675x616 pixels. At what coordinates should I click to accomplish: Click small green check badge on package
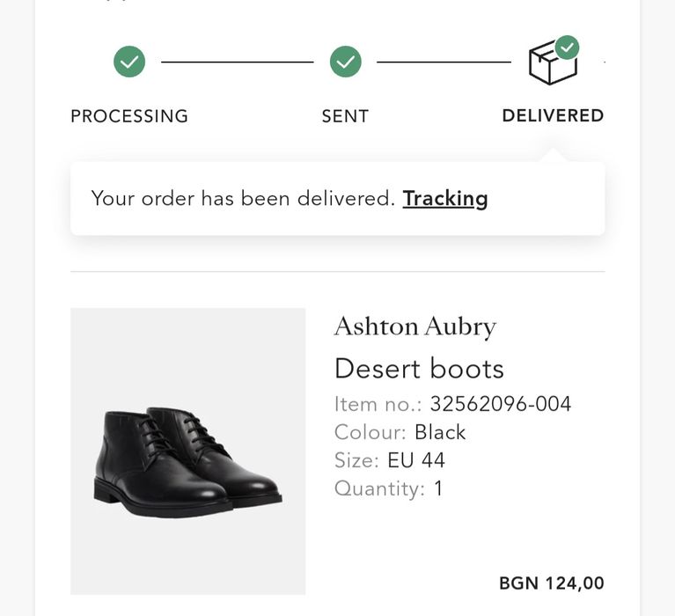(568, 47)
